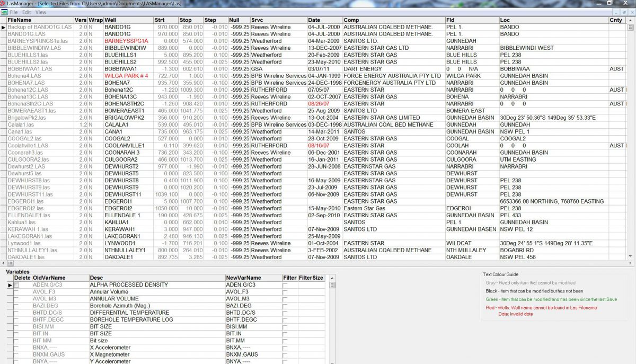This screenshot has height=364, width=636.
Task: Click the row selector arrow beside ADEN.G/C3
Action: click(10, 285)
